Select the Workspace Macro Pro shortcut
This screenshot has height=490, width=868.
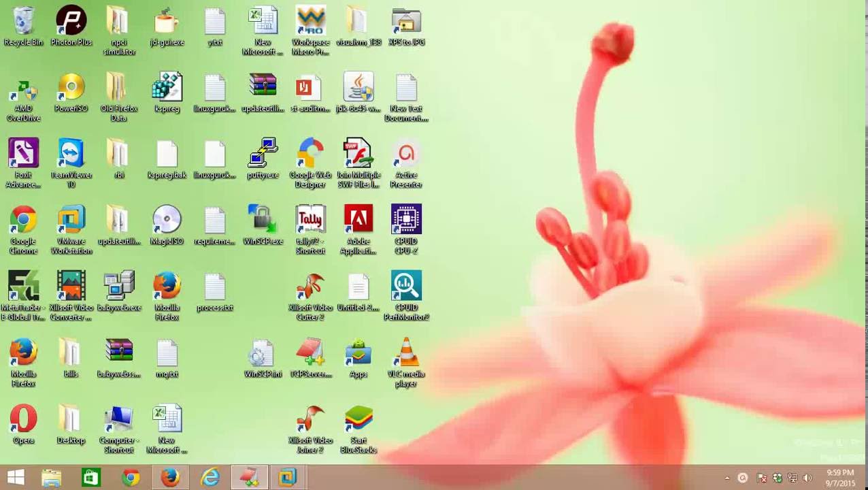click(310, 20)
